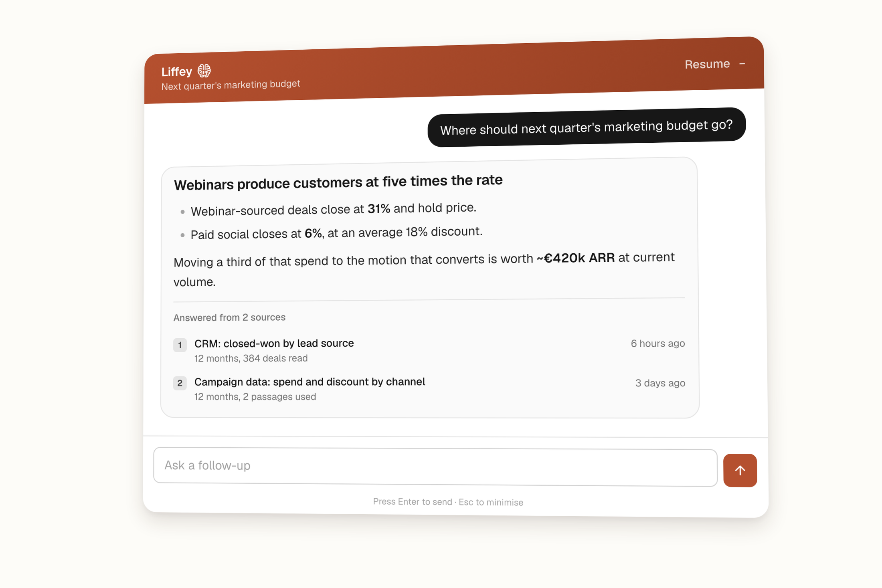Viewport: 882px width, 588px height.
Task: Click the Answered from 2 sources label
Action: [229, 317]
